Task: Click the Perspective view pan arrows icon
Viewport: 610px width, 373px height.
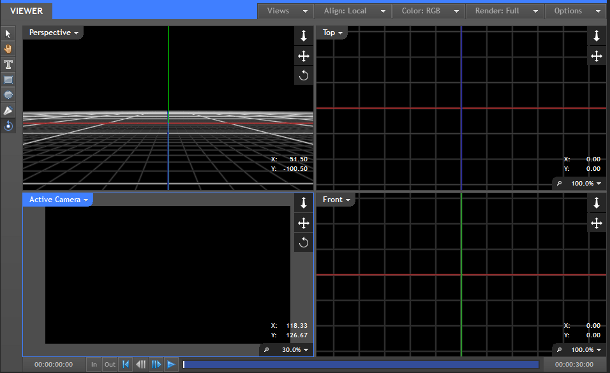Action: (303, 56)
